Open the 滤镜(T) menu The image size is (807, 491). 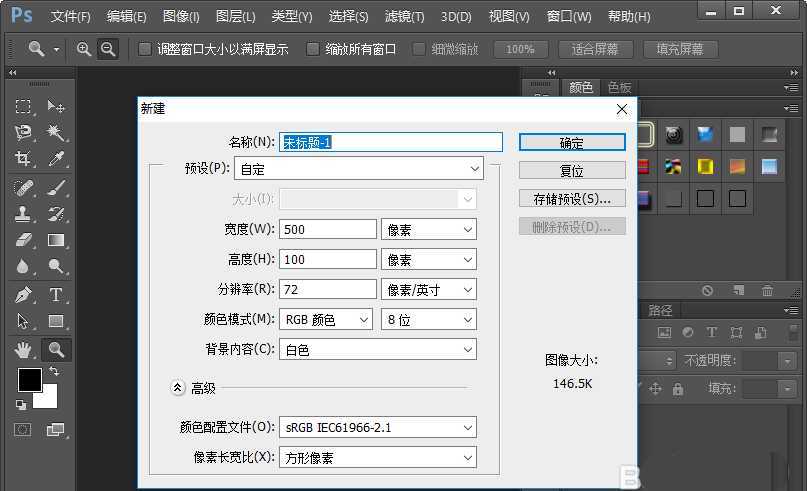click(x=404, y=17)
